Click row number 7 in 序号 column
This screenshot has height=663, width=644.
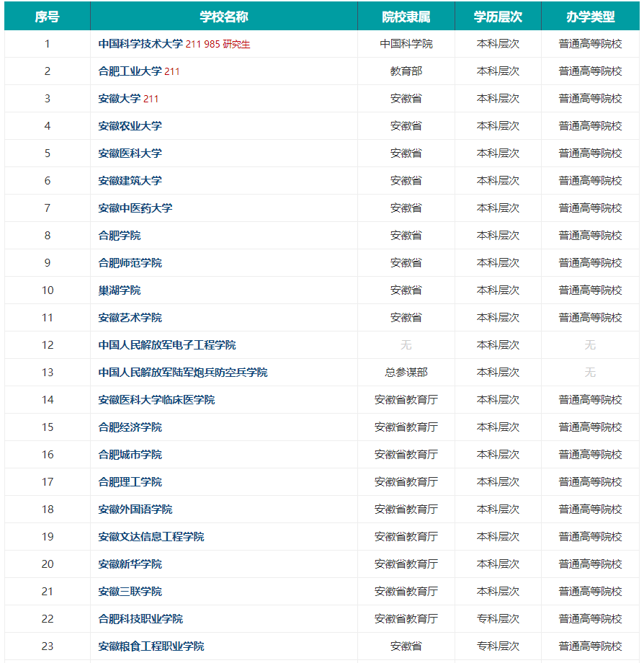click(48, 208)
